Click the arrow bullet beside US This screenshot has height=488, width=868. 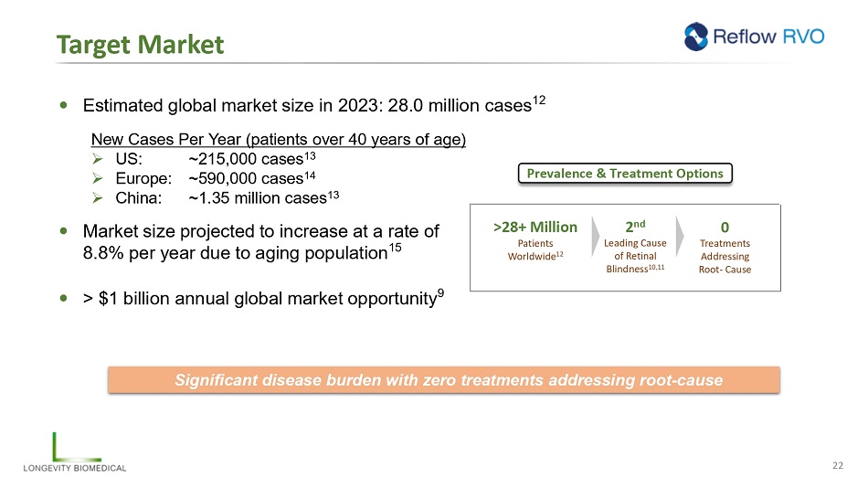point(98,159)
